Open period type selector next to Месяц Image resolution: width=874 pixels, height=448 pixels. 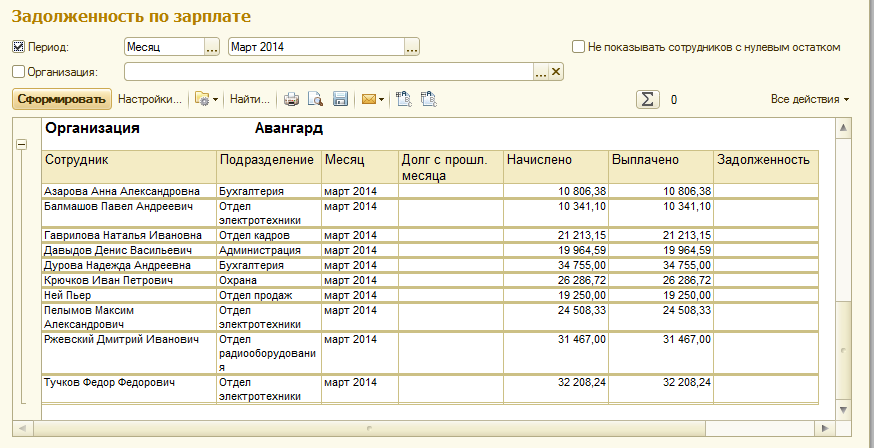[x=211, y=47]
